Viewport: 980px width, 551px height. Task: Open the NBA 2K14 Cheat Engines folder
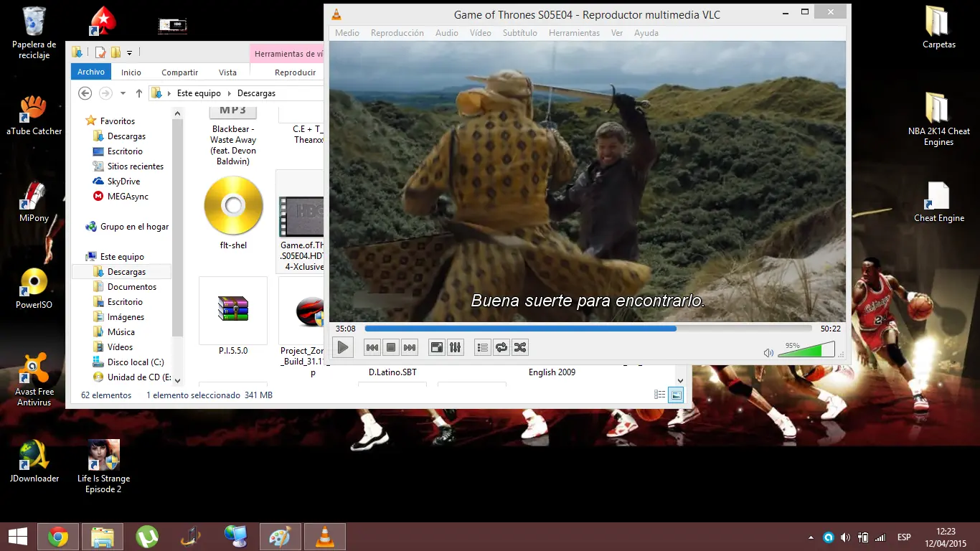click(939, 119)
